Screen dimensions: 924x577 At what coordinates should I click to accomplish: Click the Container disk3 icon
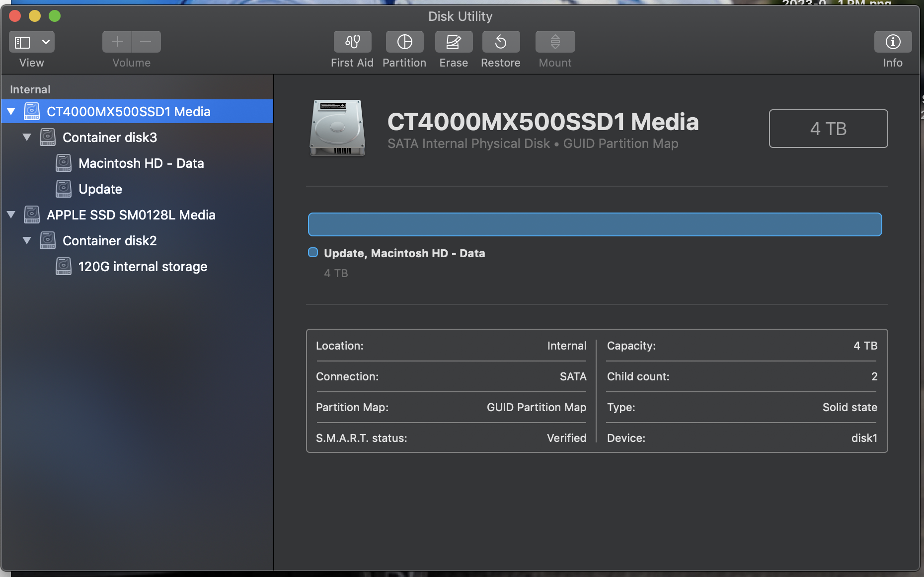point(48,137)
